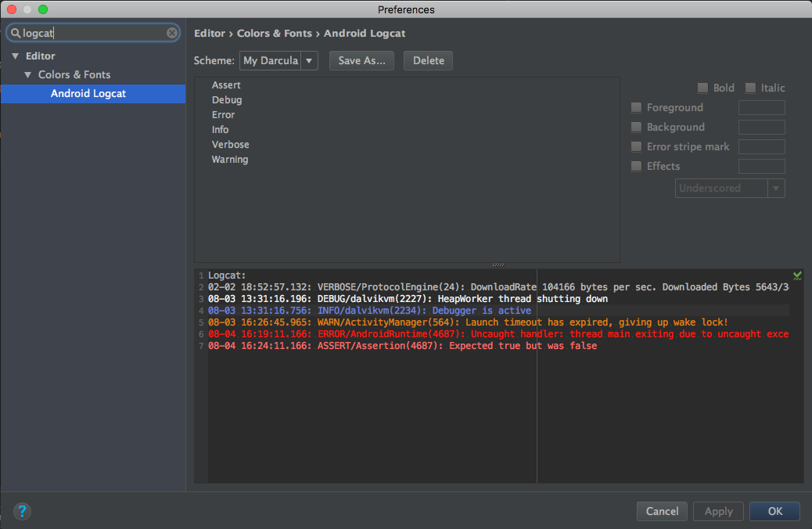The width and height of the screenshot is (812, 529).
Task: Click the ASSERT/Assertion preview line
Action: click(x=402, y=346)
